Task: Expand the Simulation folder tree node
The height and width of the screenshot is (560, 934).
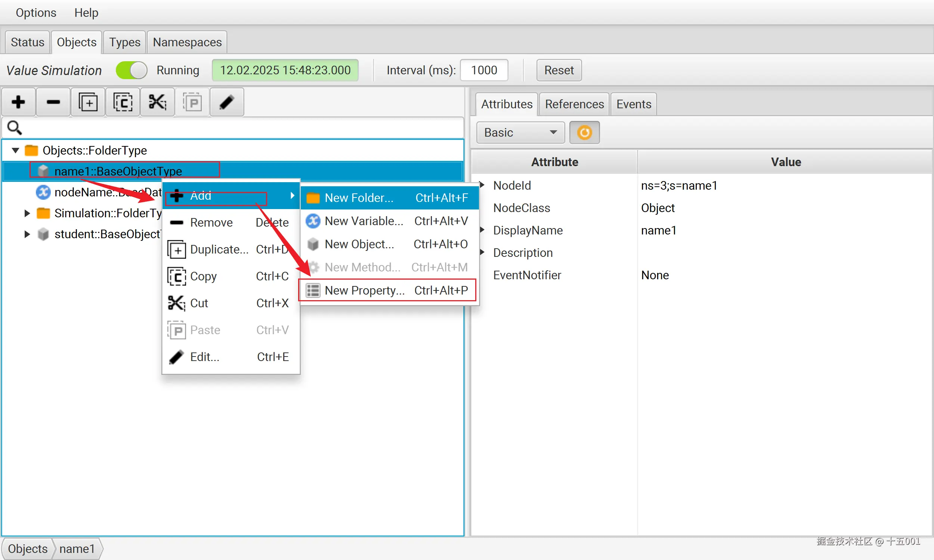Action: [27, 213]
